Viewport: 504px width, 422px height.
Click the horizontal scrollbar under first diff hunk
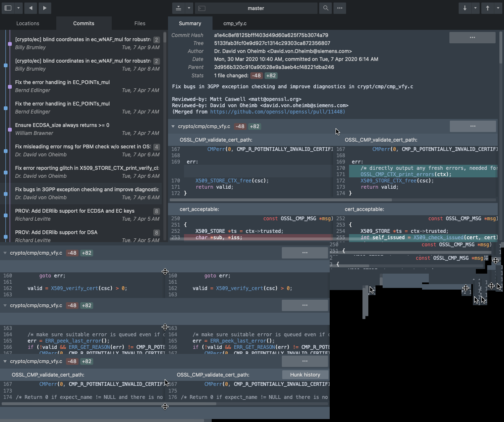click(x=281, y=200)
